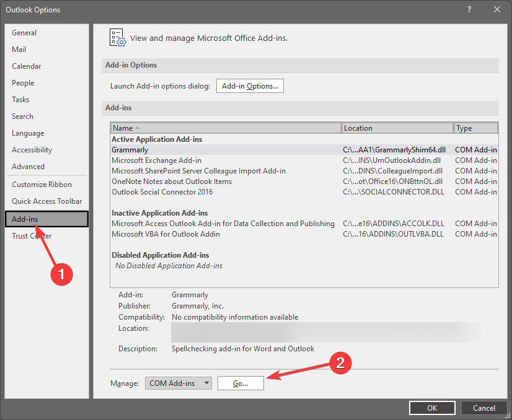The image size is (512, 420).
Task: Sort add-ins by the Location column header
Action: [x=397, y=128]
